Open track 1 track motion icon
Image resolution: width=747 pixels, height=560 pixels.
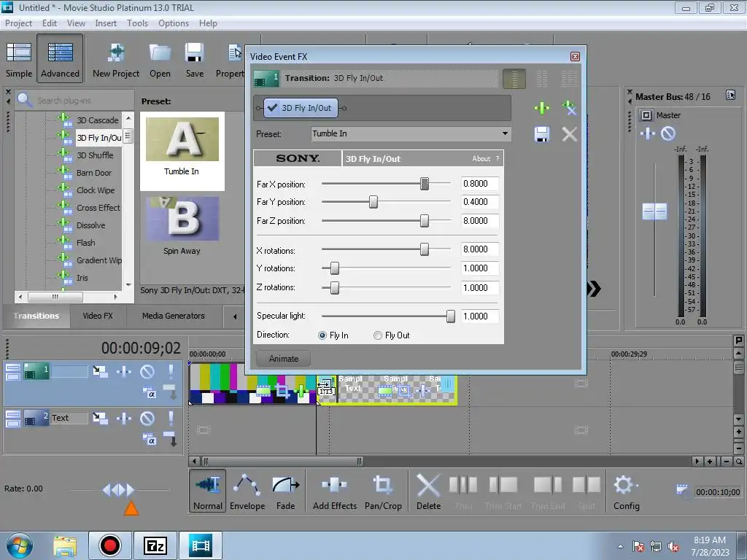(x=100, y=371)
